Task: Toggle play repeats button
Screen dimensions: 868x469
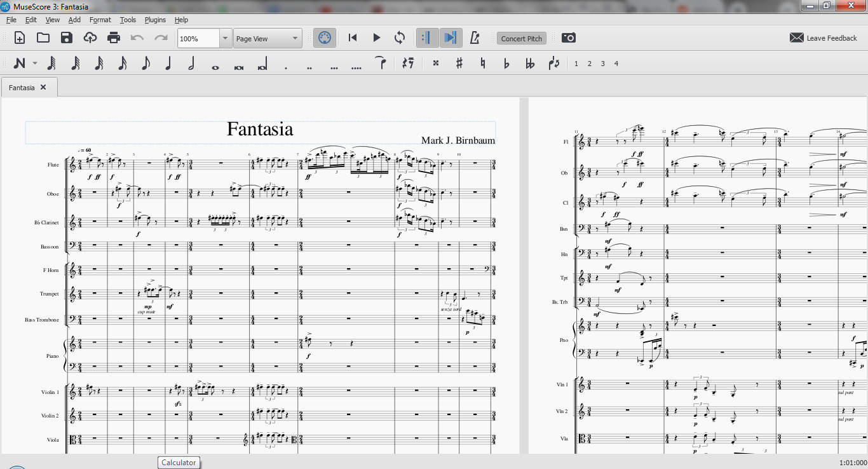Action: (427, 38)
